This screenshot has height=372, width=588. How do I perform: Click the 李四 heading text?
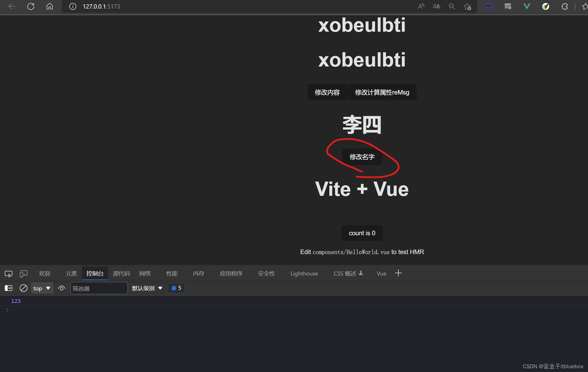(x=362, y=125)
